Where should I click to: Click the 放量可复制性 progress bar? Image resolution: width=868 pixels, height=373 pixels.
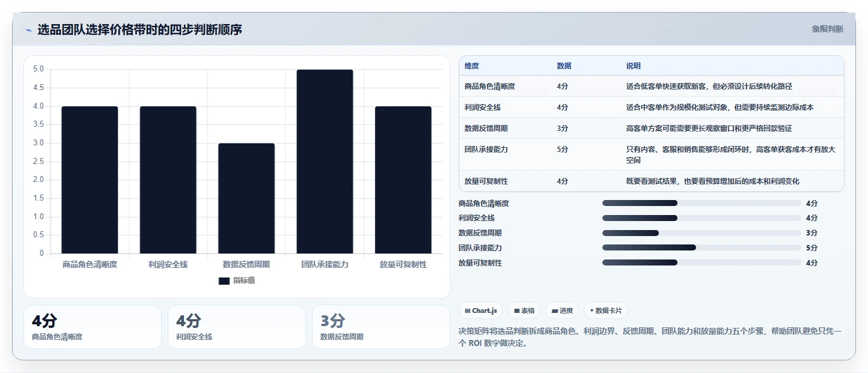point(701,262)
